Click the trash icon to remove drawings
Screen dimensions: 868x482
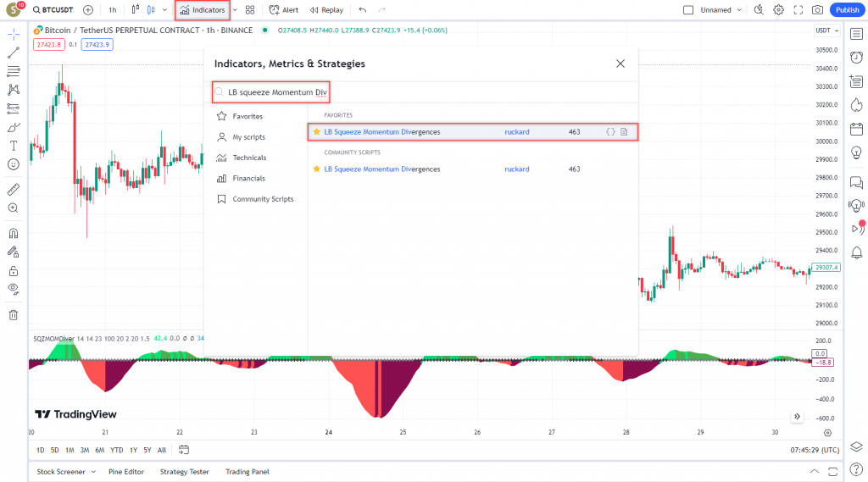click(14, 315)
